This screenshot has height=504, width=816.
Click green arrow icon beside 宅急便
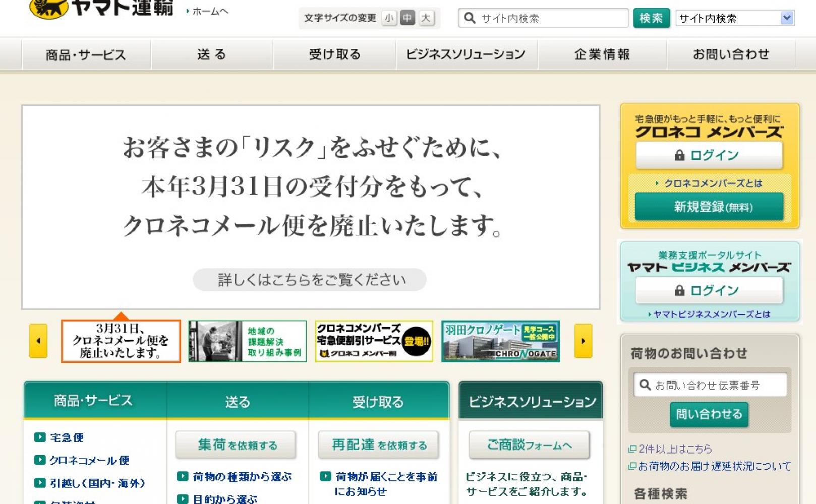point(39,437)
